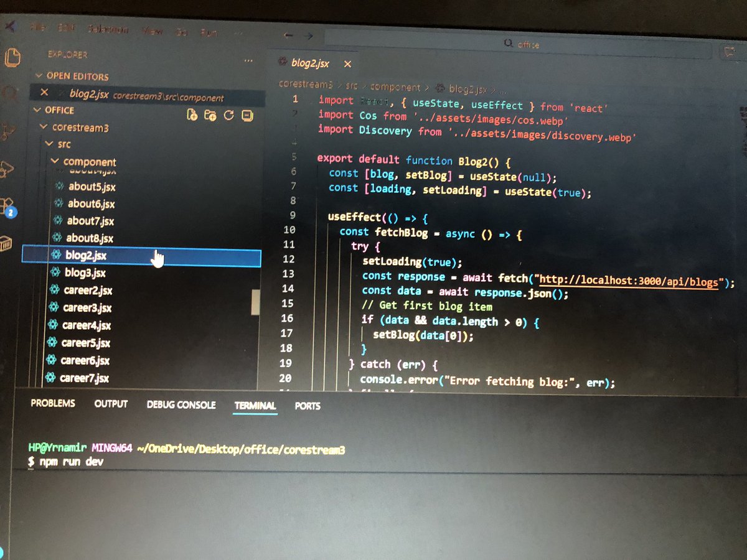Open career4.jsx in the file tree
Image resolution: width=747 pixels, height=560 pixels.
tap(86, 325)
